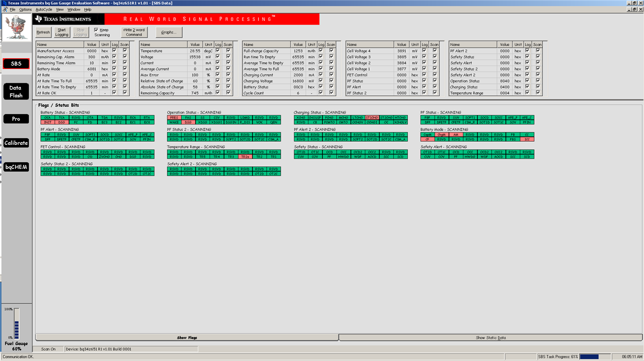Viewport: 644px width, 361px height.
Task: Open the Graphs... dialog
Action: (x=169, y=32)
